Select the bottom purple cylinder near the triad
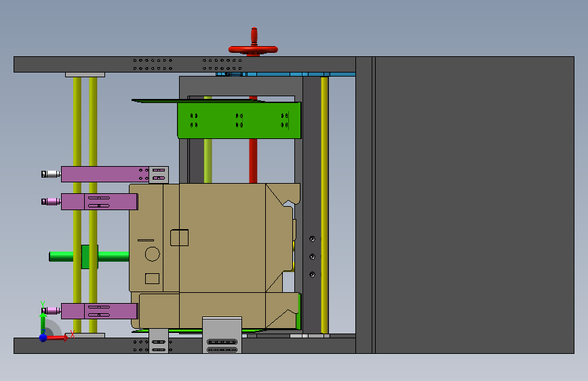The image size is (588, 381). coord(100,311)
